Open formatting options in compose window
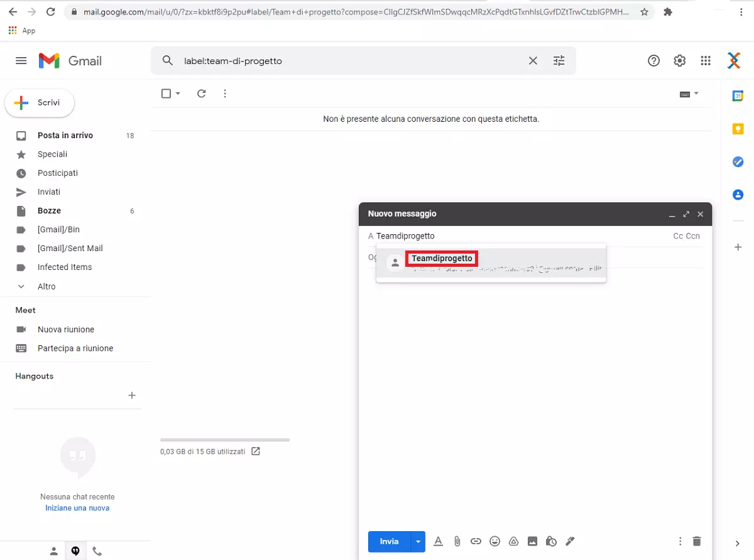The height and width of the screenshot is (560, 754). (x=439, y=541)
